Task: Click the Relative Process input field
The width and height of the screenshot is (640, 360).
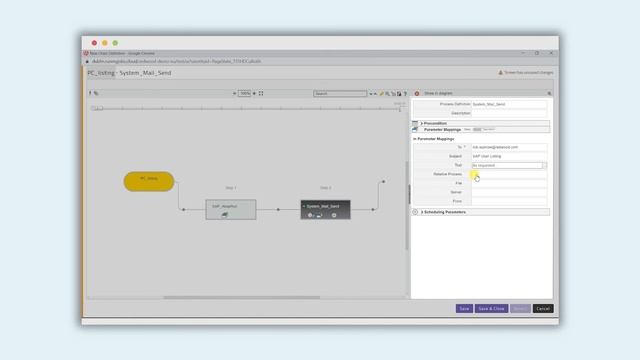Action: 509,174
